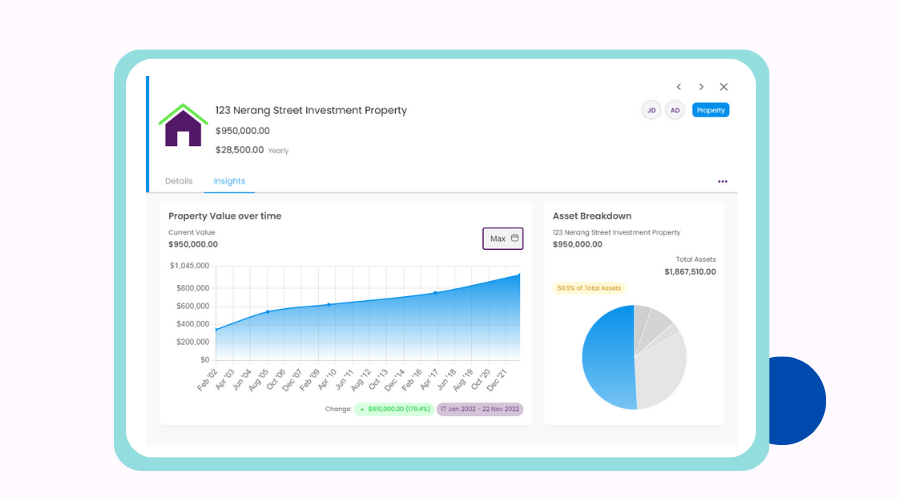Select the Insights tab
This screenshot has height=500, width=900.
pyautogui.click(x=229, y=181)
